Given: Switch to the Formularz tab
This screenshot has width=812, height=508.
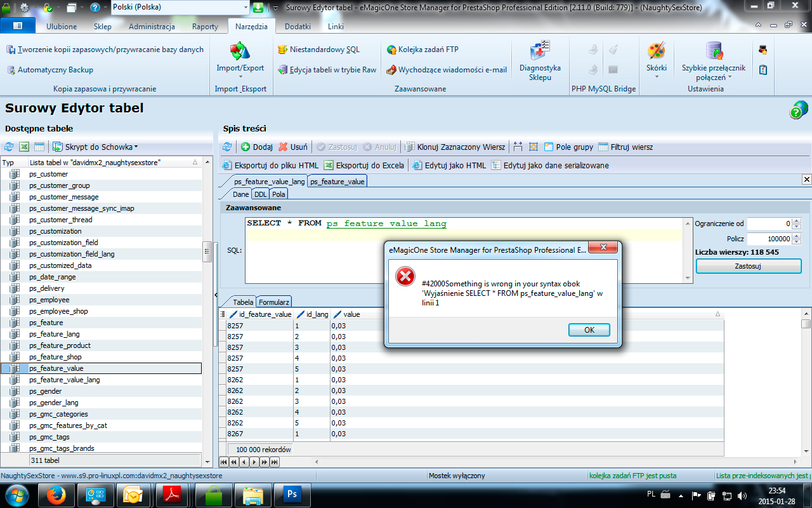Looking at the screenshot, I should (274, 302).
